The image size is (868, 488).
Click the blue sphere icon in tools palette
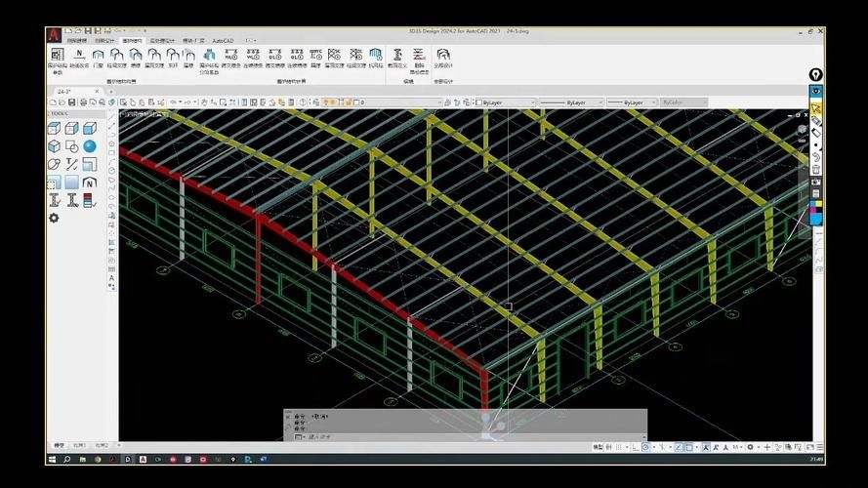pos(90,146)
